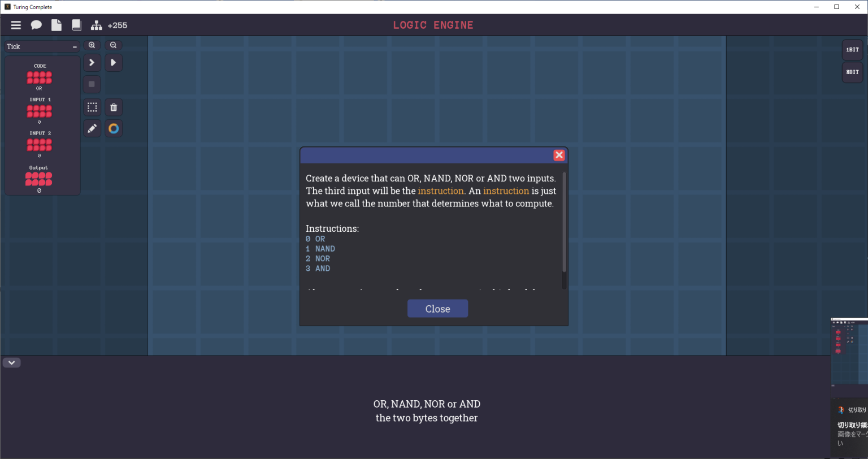Select the dotted rectangle selection tool
Screen dimensions: 868x459
[x=92, y=107]
